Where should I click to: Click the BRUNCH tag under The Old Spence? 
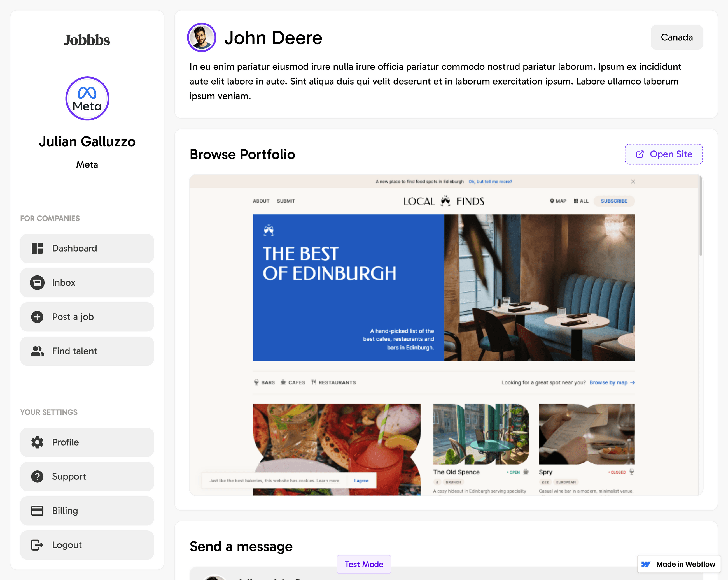453,482
